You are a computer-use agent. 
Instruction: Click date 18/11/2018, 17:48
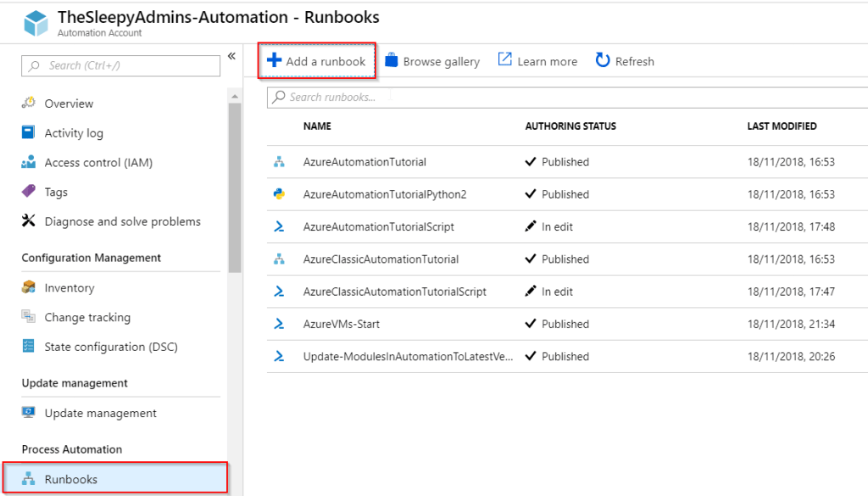[791, 226]
